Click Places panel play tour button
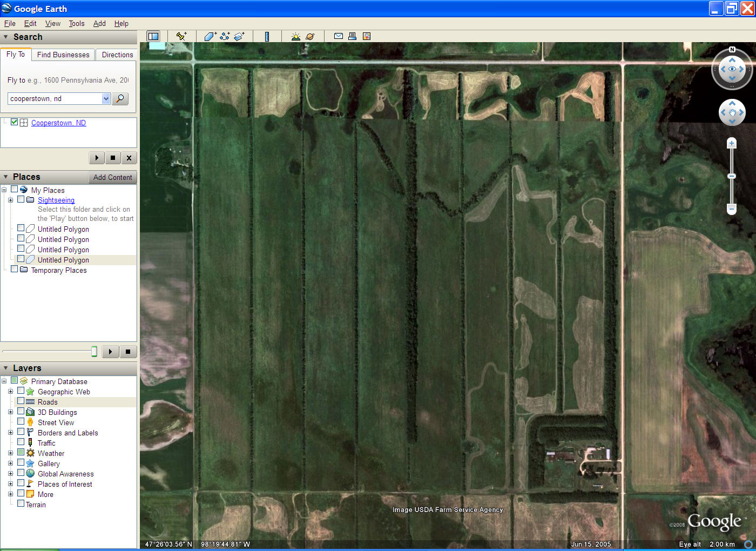 point(111,352)
